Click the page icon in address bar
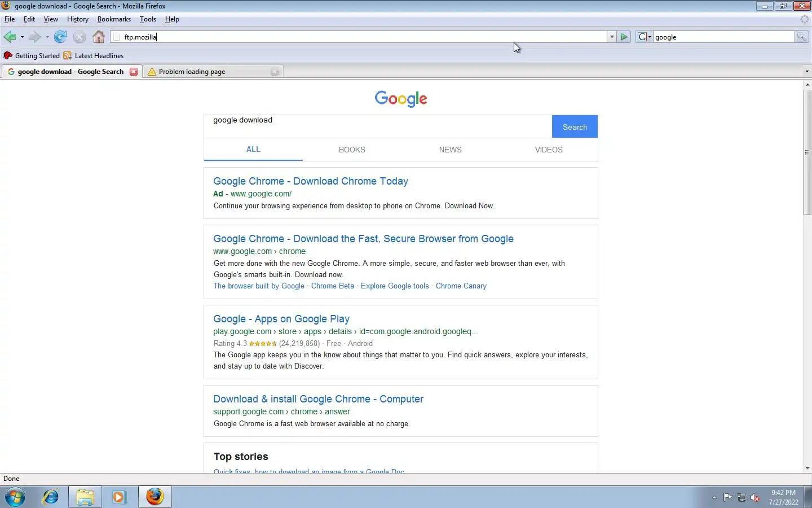Screen dimensions: 812x508 click(117, 37)
